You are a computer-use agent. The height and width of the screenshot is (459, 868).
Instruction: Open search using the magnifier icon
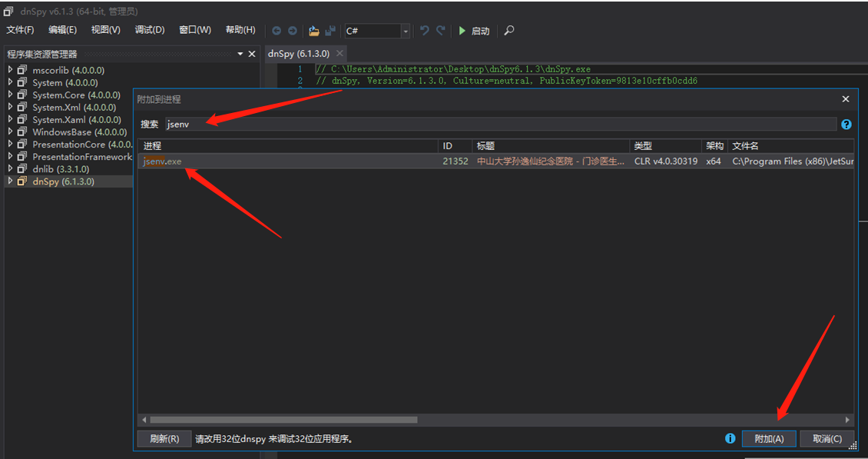(x=508, y=31)
